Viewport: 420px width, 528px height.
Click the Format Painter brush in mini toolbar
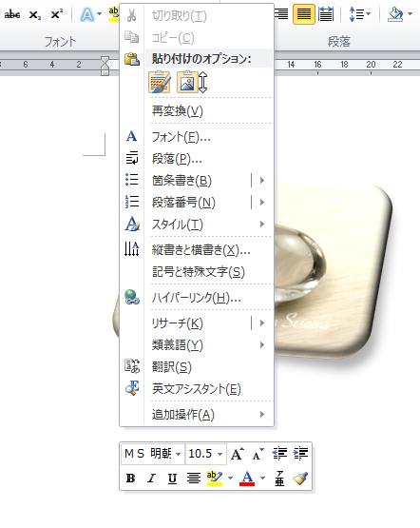tap(300, 478)
